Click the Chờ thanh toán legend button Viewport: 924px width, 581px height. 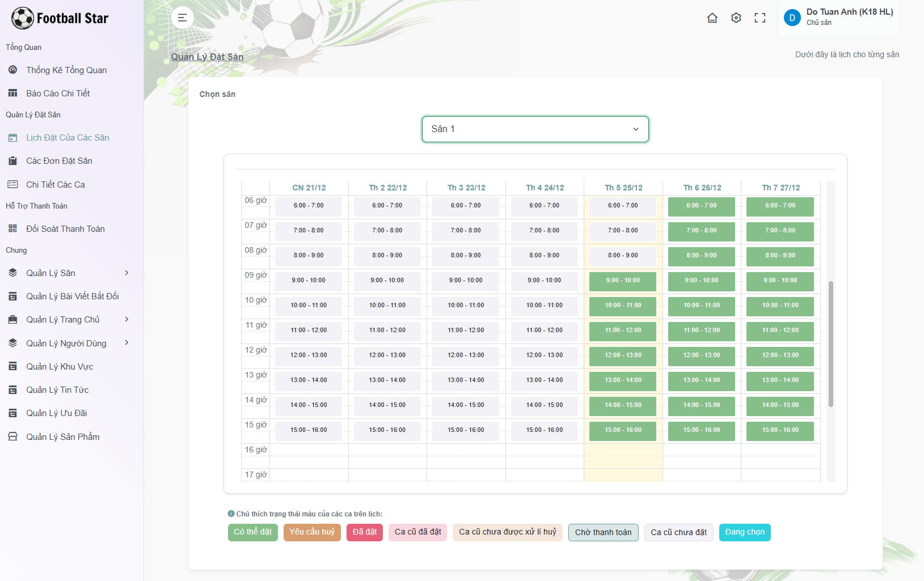click(603, 532)
